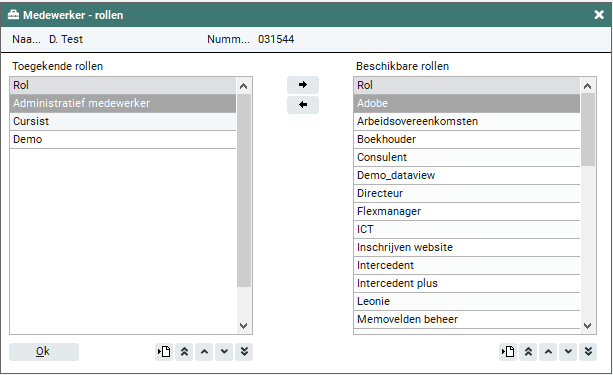Select Boekhouder in available roles
This screenshot has width=613, height=375.
467,139
